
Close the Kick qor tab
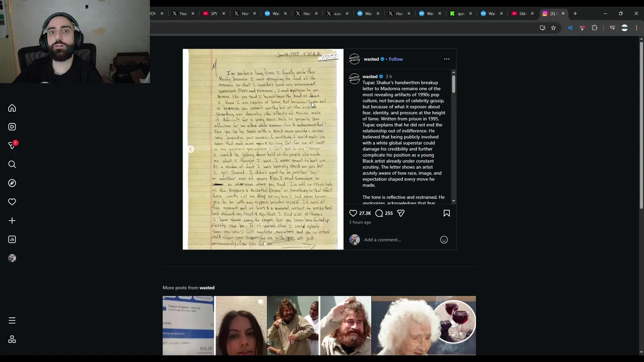[x=470, y=14]
